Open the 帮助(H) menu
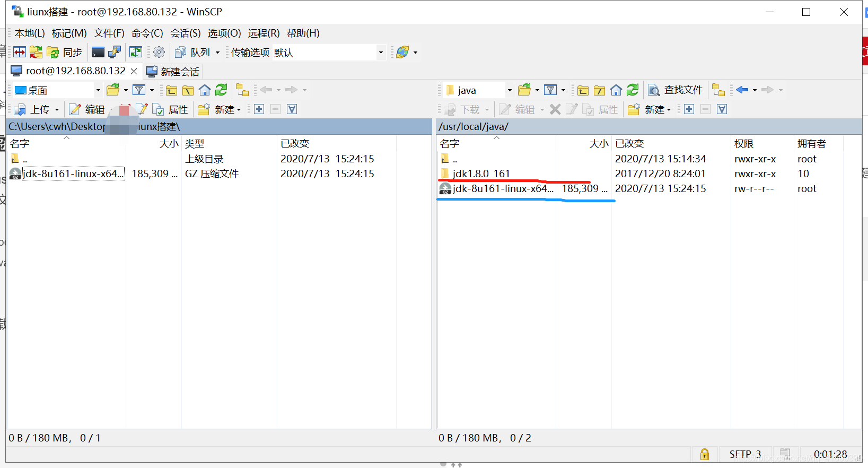This screenshot has height=468, width=868. pyautogui.click(x=303, y=33)
